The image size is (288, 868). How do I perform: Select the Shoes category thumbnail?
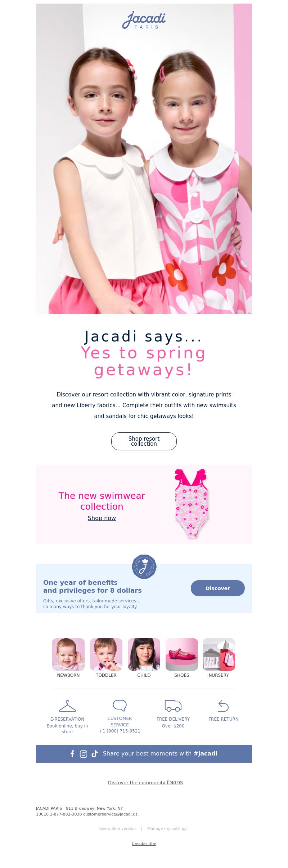click(182, 655)
